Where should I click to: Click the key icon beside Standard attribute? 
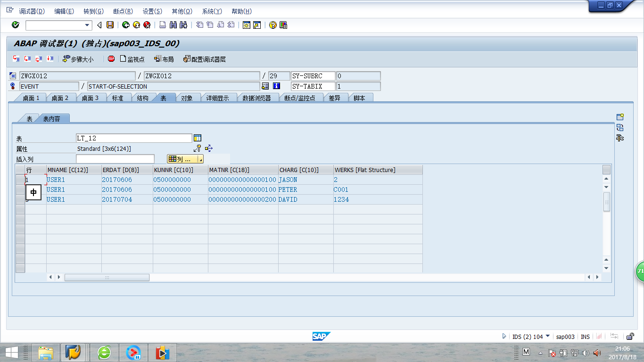coord(198,148)
